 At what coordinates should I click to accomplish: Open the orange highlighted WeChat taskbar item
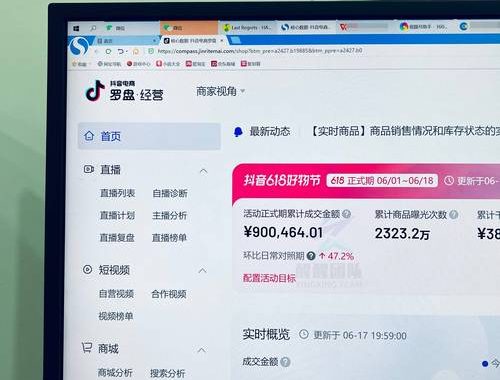point(189,27)
